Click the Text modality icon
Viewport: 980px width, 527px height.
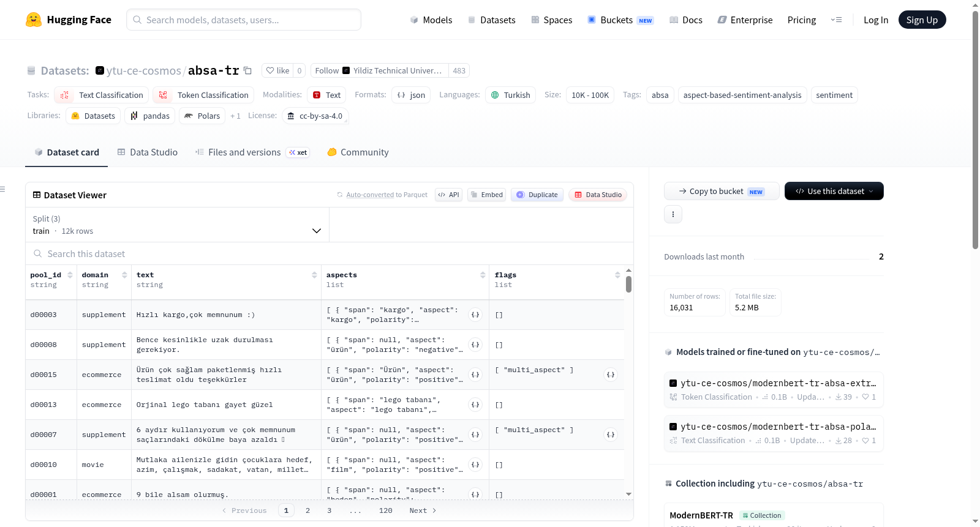(x=317, y=95)
